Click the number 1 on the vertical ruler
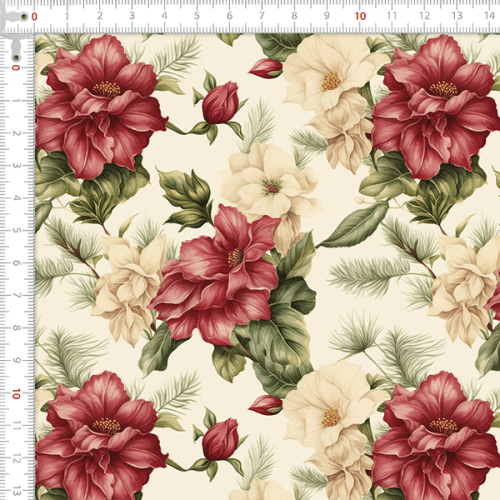 click(16, 100)
